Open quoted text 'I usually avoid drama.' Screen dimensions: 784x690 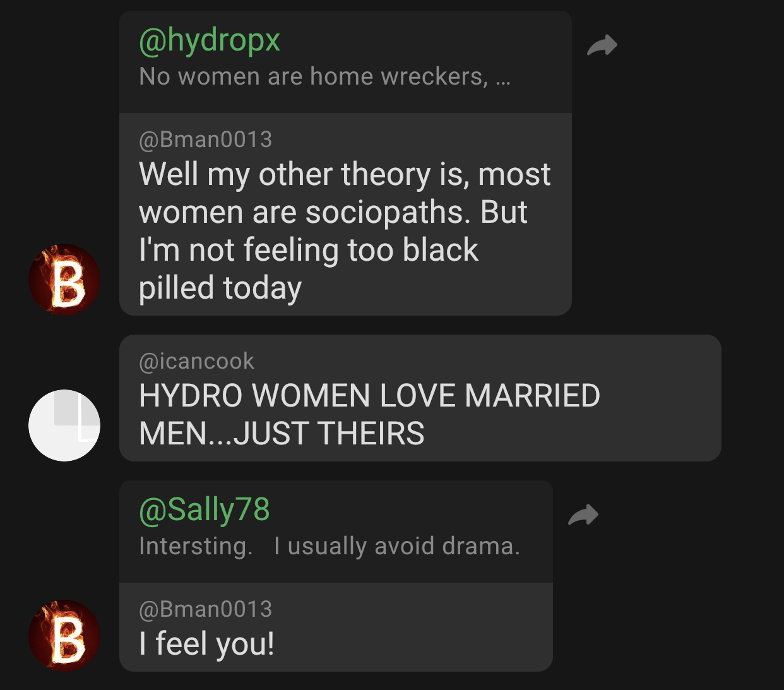(x=397, y=546)
